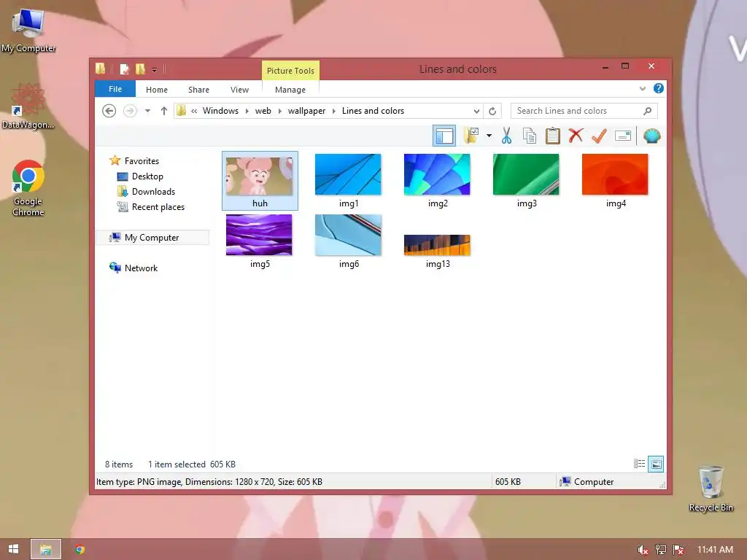Click the Windows breadcrumb in address bar
Screen dimensions: 747x560
[220, 111]
